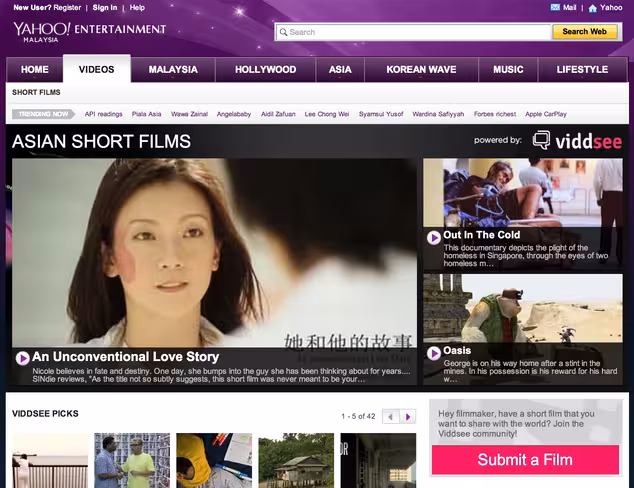Click trending topic Forbes richest

pos(495,114)
